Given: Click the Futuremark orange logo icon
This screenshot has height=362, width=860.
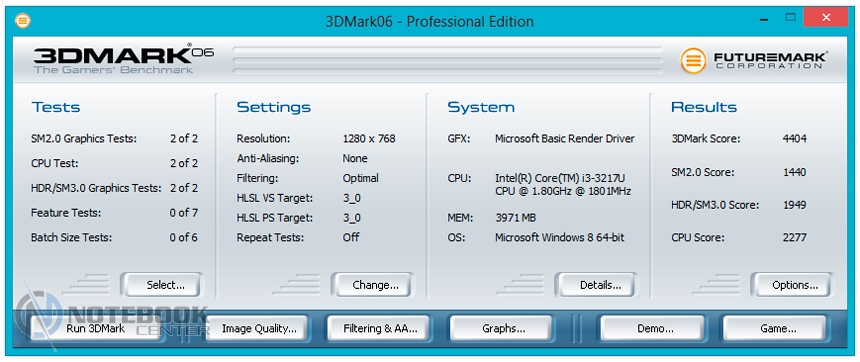Looking at the screenshot, I should pos(693,60).
